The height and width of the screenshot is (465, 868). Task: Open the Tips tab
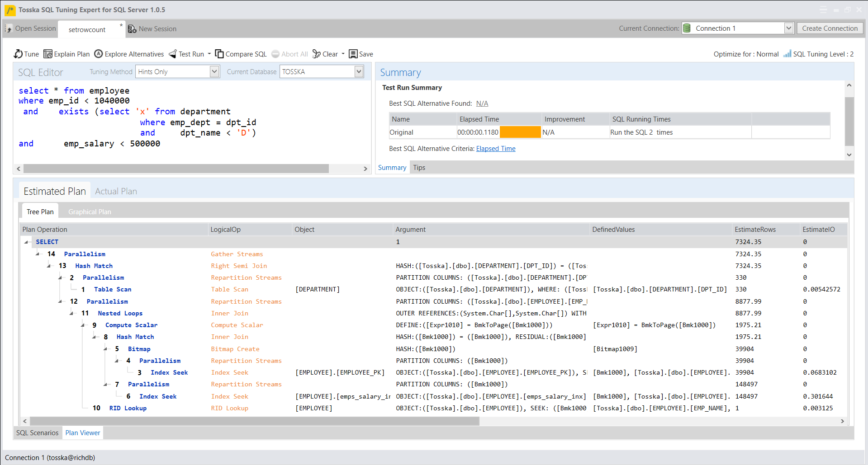tap(419, 167)
